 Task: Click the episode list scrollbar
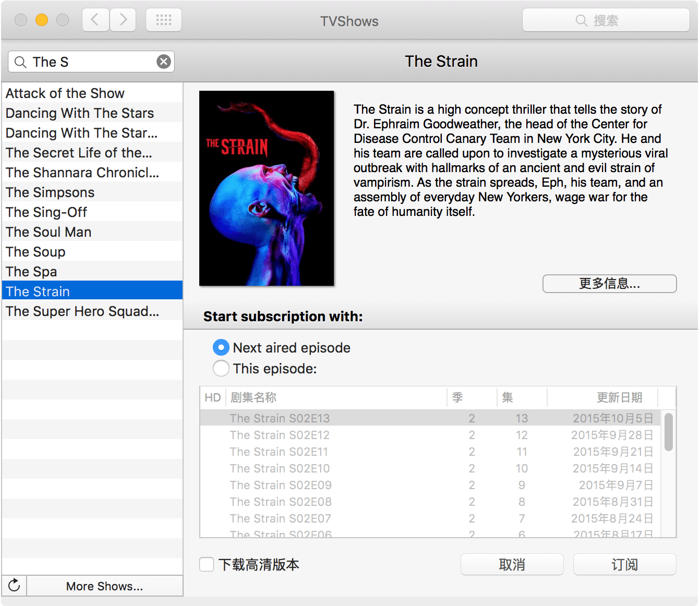click(x=669, y=432)
